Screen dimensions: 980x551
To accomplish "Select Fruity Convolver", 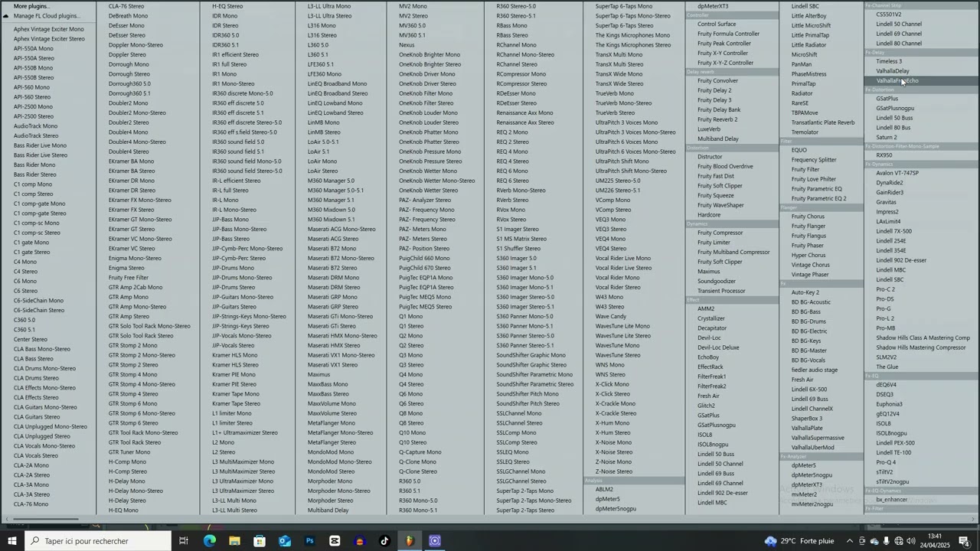I will click(717, 81).
